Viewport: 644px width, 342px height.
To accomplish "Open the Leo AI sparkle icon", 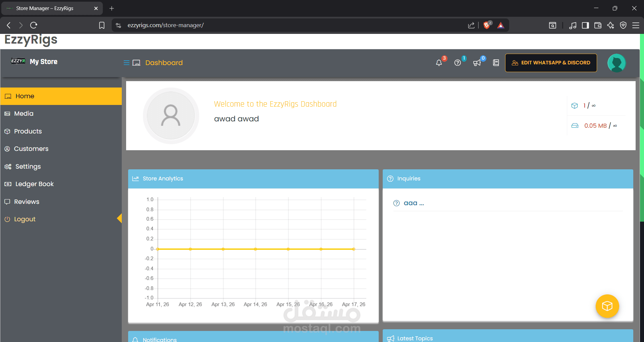I will 610,25.
